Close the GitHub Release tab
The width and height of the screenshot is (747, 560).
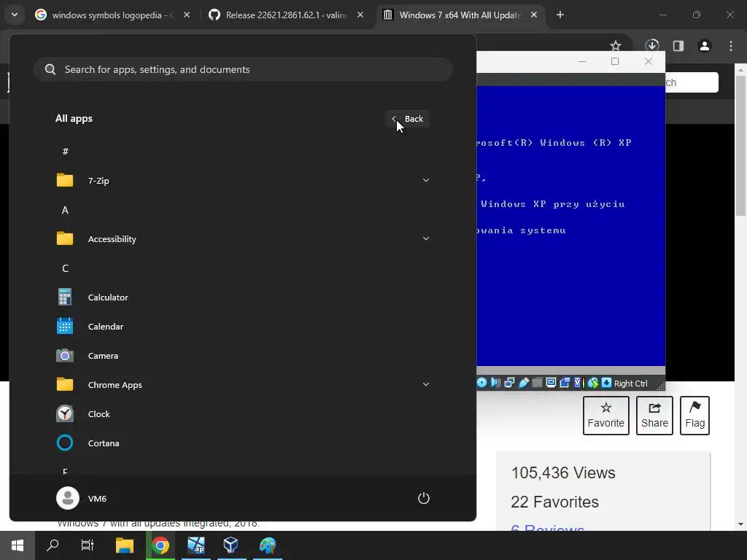point(360,15)
